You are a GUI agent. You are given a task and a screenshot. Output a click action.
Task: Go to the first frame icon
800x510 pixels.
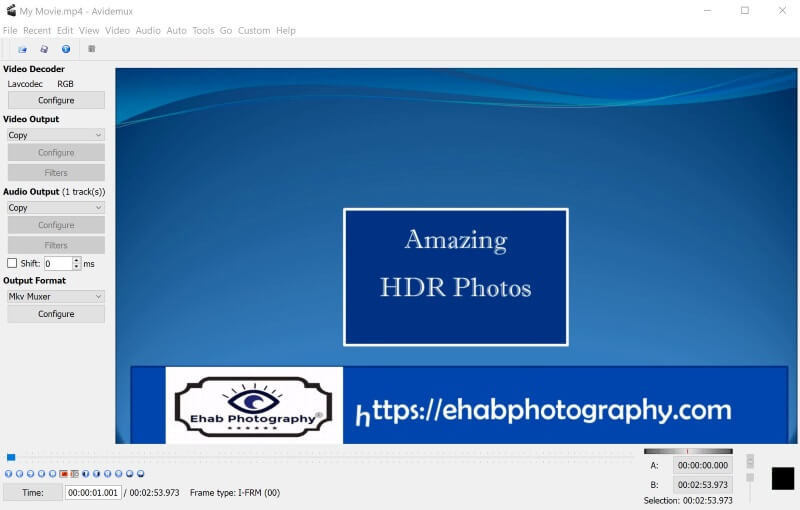(108, 474)
